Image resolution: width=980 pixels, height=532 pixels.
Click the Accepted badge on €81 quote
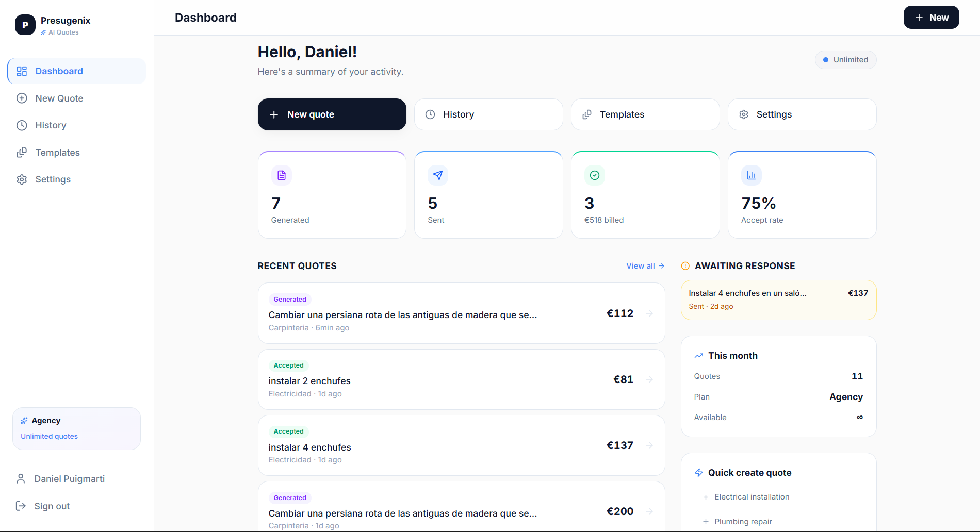tap(289, 365)
